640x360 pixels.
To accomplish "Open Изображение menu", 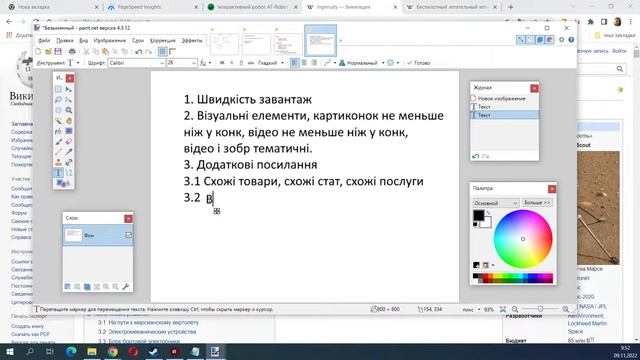I will [110, 40].
